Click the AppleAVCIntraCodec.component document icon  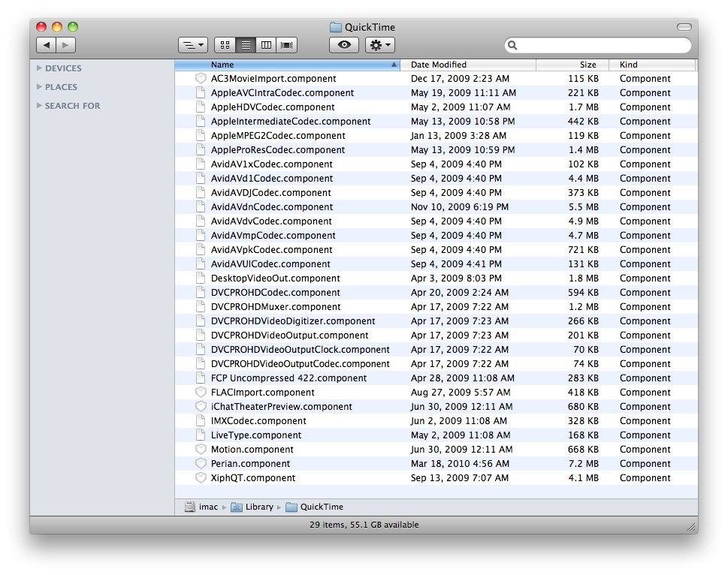201,93
